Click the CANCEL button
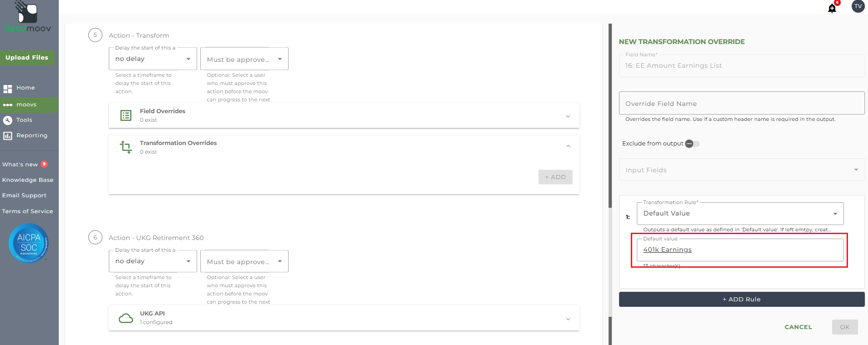868x345 pixels. 798,327
